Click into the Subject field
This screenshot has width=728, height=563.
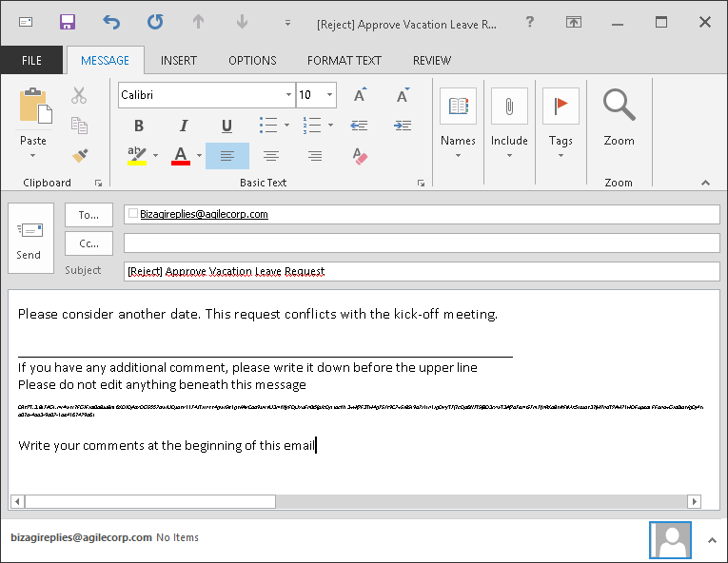[422, 272]
